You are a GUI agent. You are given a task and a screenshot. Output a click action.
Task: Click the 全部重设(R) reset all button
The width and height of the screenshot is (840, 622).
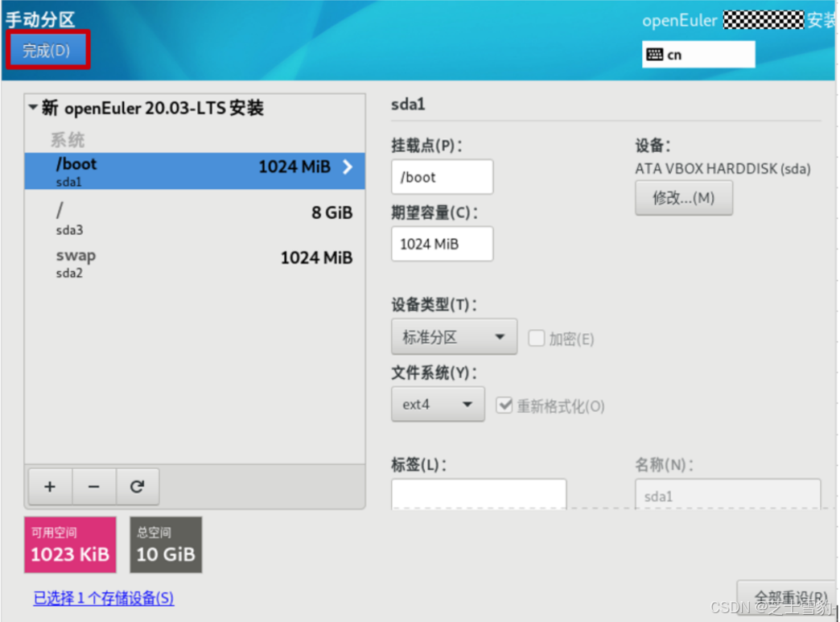788,597
